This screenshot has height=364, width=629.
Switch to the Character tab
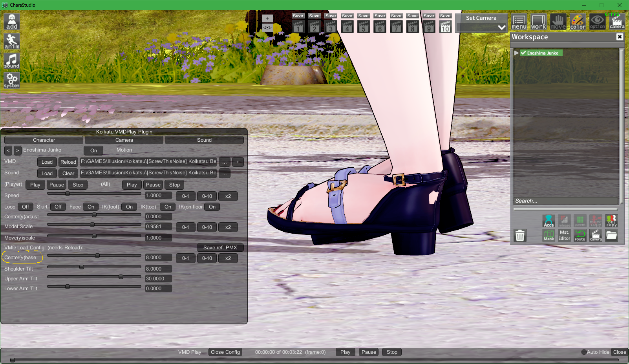click(x=44, y=140)
